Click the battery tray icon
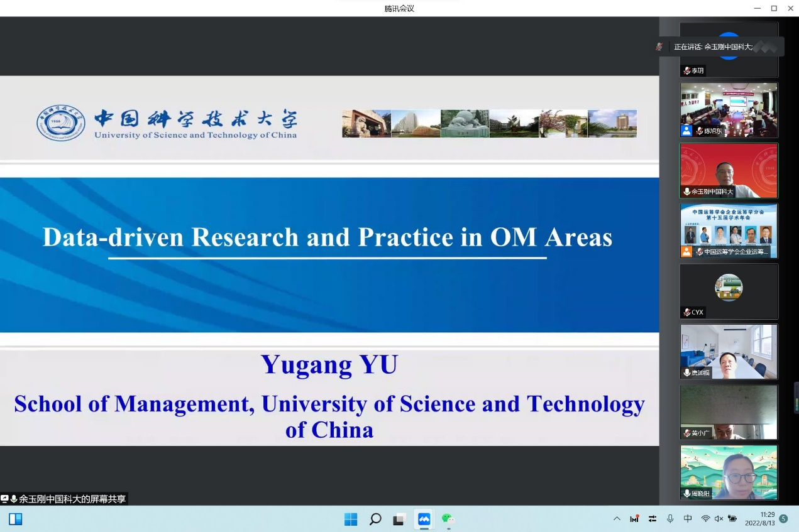The height and width of the screenshot is (532, 799). tap(732, 519)
